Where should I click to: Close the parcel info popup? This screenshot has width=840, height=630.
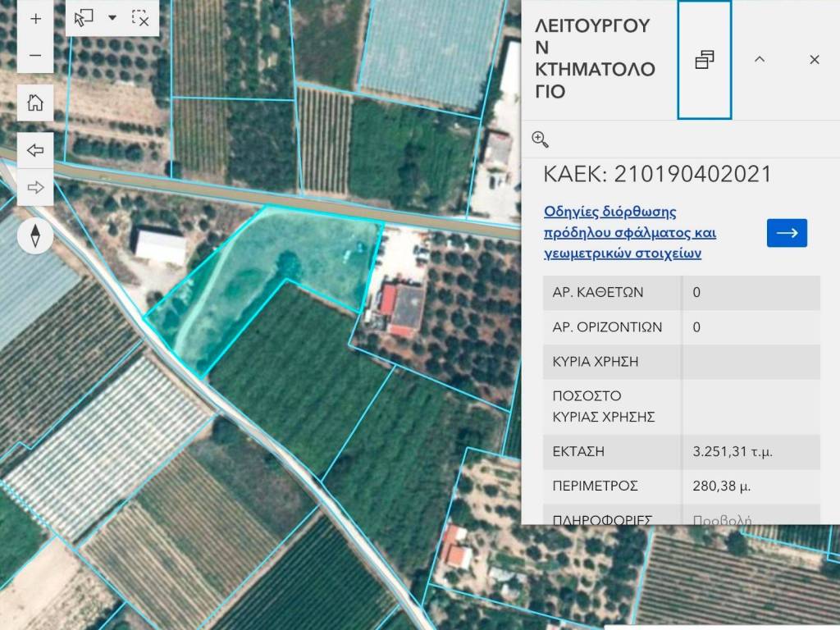(x=814, y=60)
